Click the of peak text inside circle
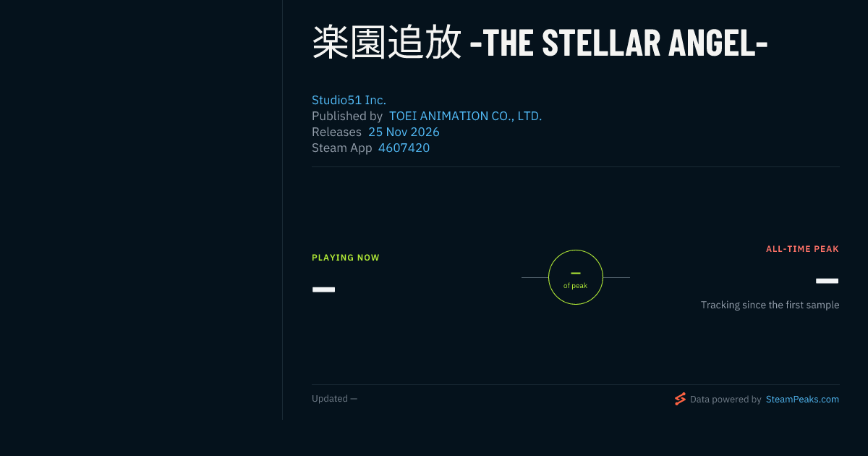The height and width of the screenshot is (456, 868). coord(576,286)
